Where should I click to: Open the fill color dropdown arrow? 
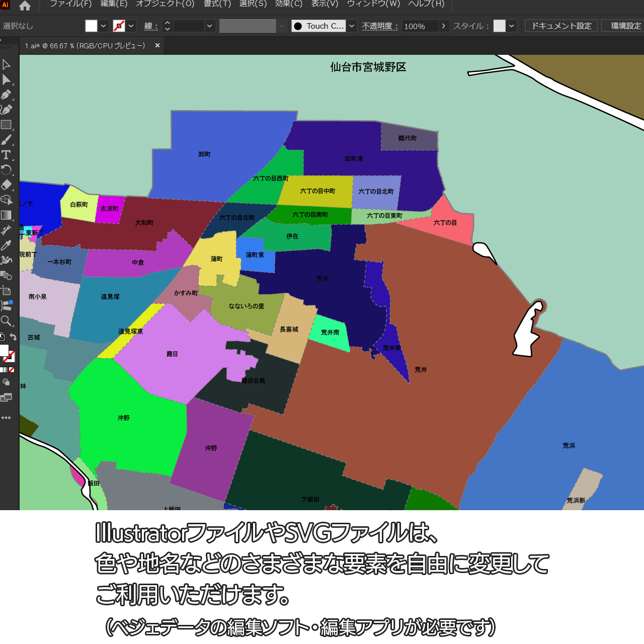point(103,26)
